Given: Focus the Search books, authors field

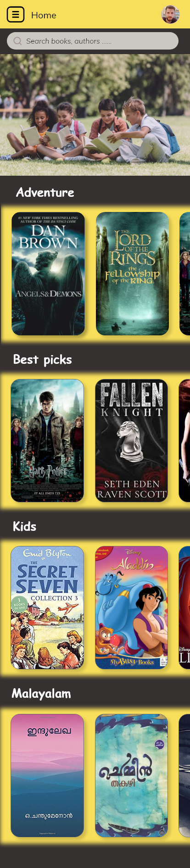Looking at the screenshot, I should 93,41.
